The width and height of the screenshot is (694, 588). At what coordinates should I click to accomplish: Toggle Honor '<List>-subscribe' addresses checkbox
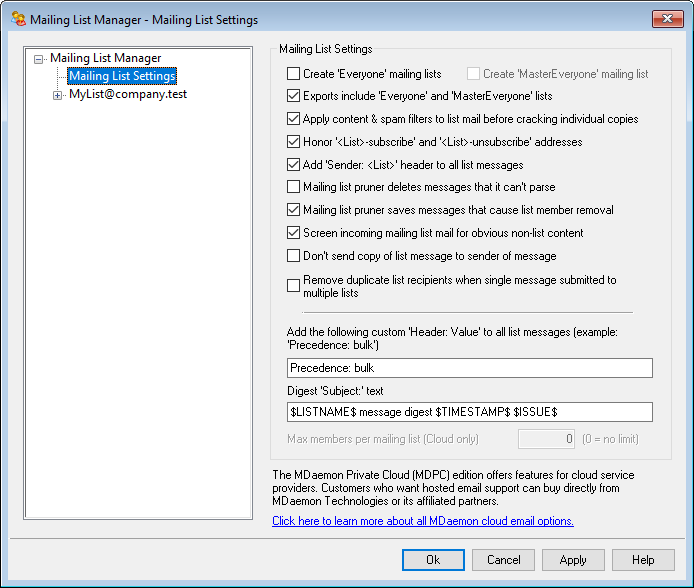click(293, 142)
